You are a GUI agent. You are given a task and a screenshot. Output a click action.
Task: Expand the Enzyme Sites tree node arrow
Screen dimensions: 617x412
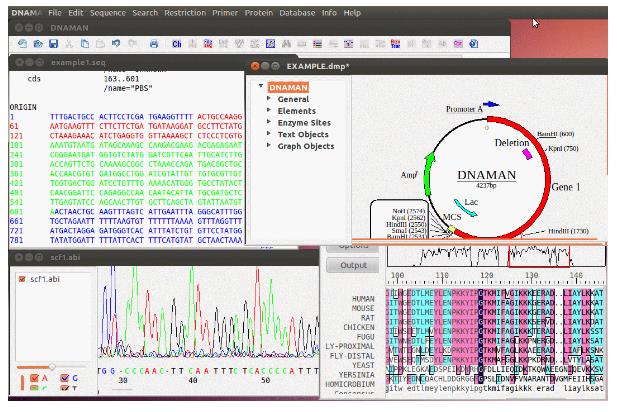pos(269,122)
